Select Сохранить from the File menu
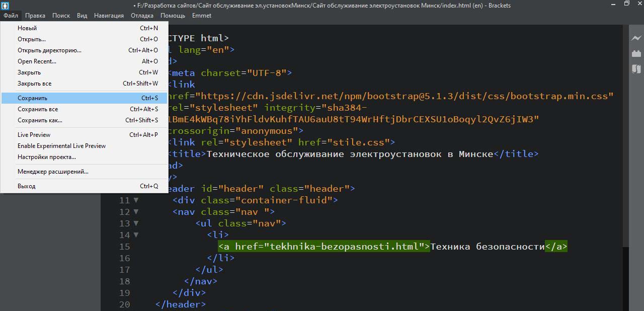This screenshot has height=311, width=644. 33,98
